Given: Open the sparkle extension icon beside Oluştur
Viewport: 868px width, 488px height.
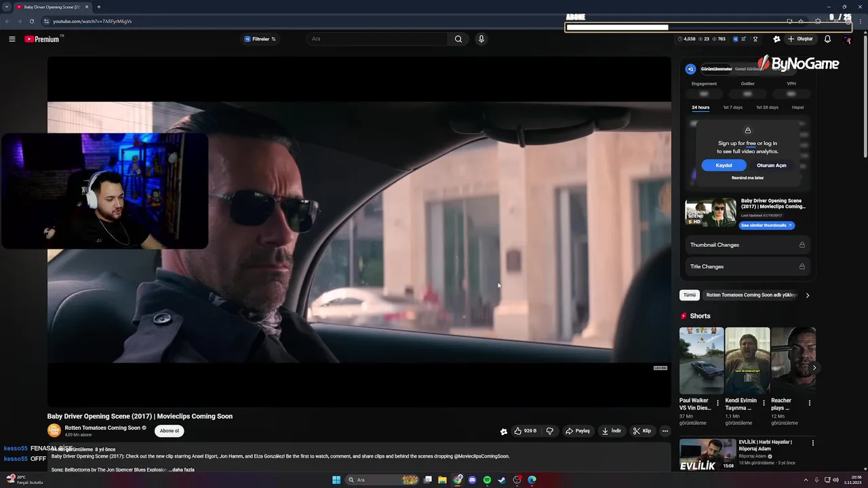Looking at the screenshot, I should point(776,39).
